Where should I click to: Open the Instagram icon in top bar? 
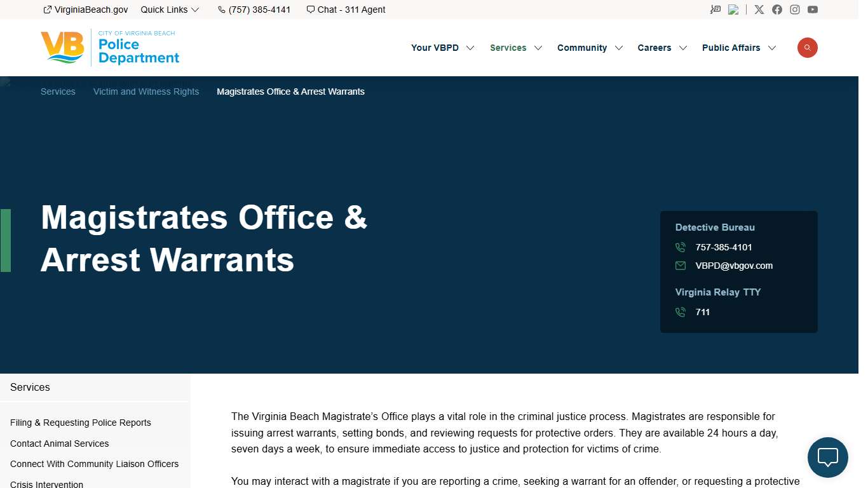[x=794, y=10]
